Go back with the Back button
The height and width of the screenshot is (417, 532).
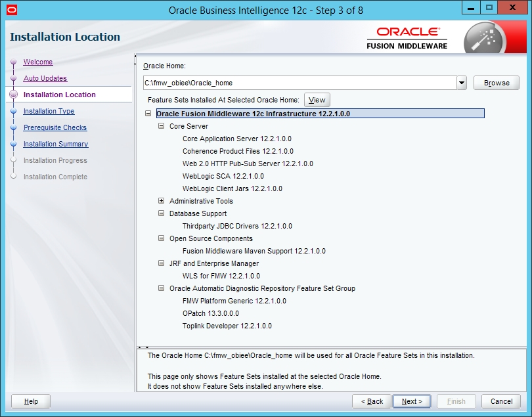tap(372, 401)
